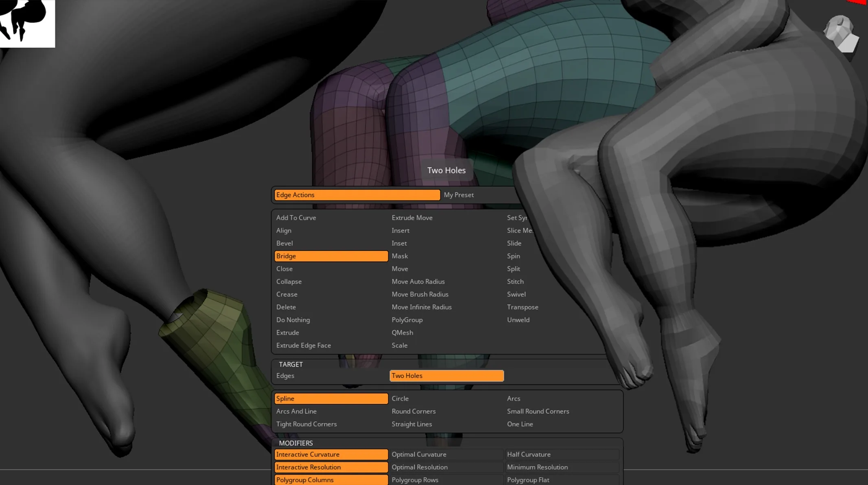The width and height of the screenshot is (868, 485).
Task: Choose Straight Lines bridge option
Action: coord(412,424)
